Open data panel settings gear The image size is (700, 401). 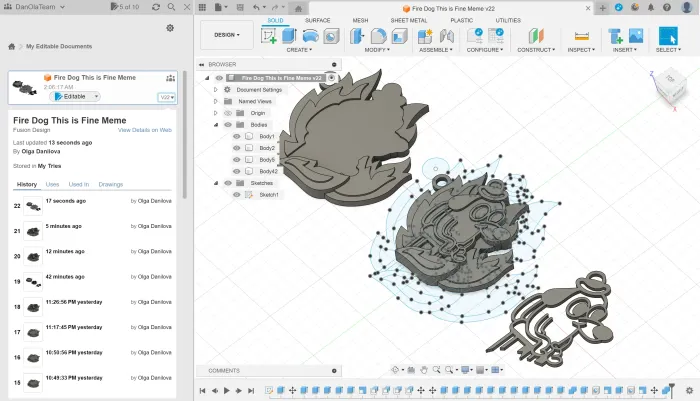pos(170,28)
